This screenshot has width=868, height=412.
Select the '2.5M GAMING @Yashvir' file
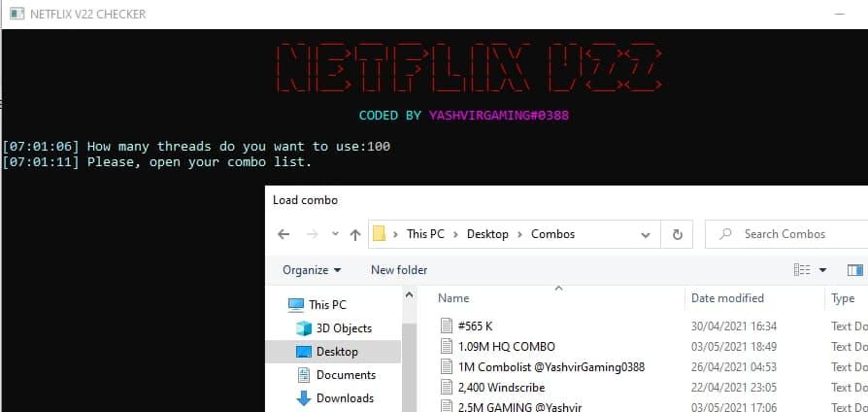coord(519,407)
